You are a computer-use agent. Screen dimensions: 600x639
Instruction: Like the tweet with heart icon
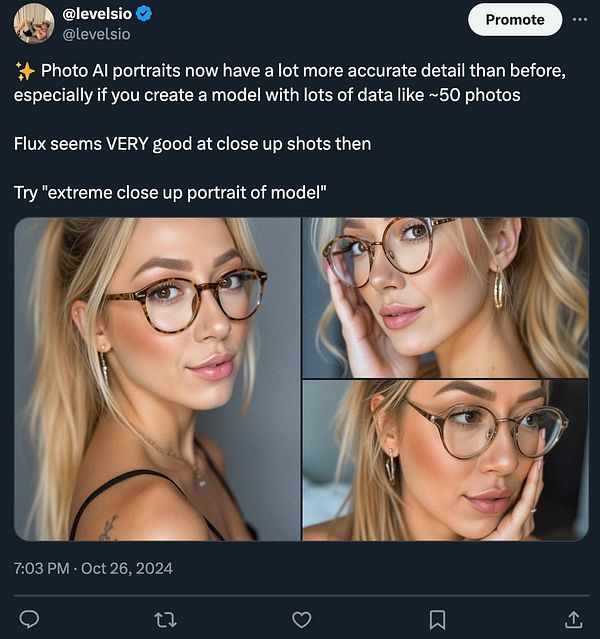(x=302, y=620)
